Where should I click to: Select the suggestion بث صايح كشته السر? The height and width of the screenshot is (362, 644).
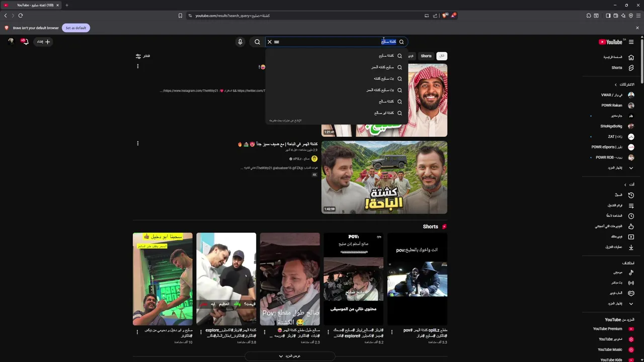pos(337,90)
